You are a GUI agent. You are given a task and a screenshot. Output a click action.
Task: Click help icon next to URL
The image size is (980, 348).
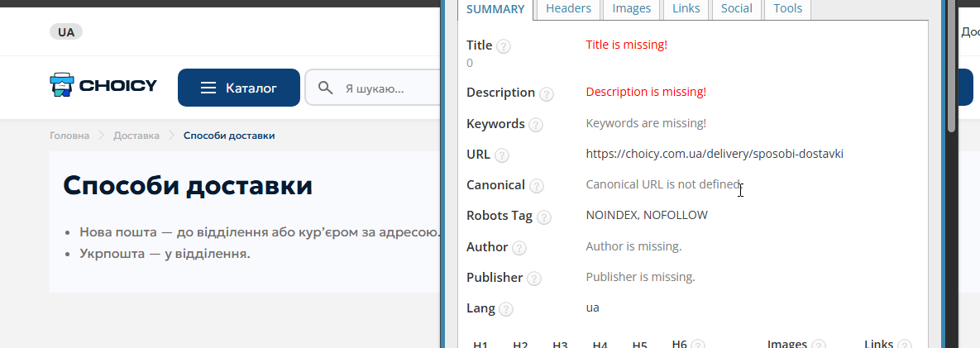[x=502, y=155]
